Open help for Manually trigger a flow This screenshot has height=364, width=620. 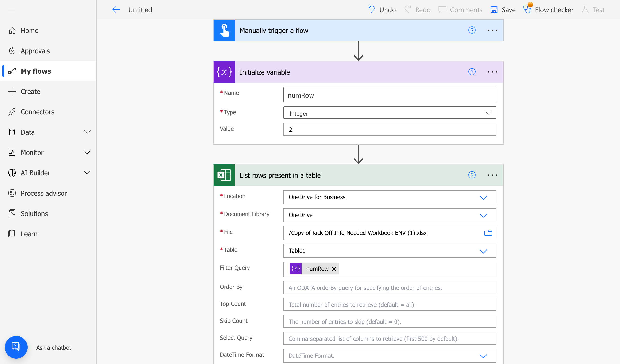click(472, 30)
